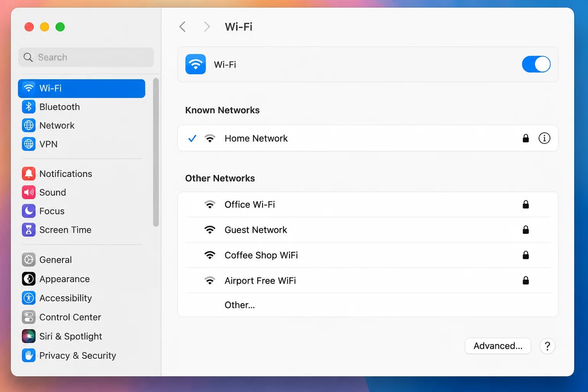Click the checkmark next to Home Network
Viewport: 588px width, 392px height.
[192, 138]
